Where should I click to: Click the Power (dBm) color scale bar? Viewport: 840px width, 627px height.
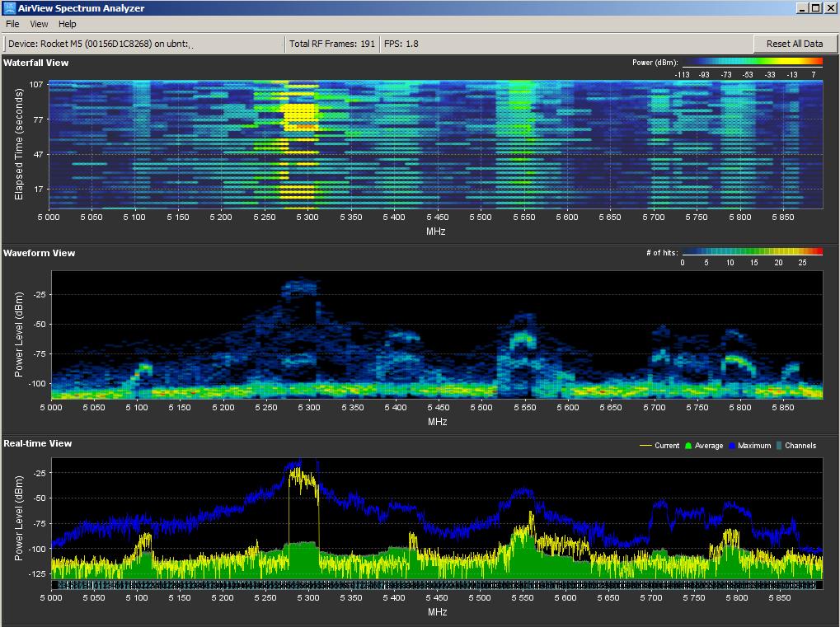752,62
